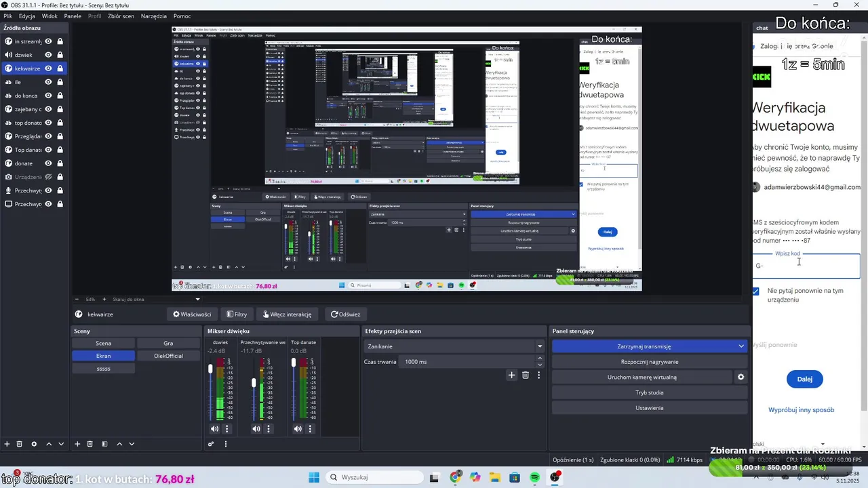Move selected scene down
Image resolution: width=868 pixels, height=488 pixels.
[132, 444]
